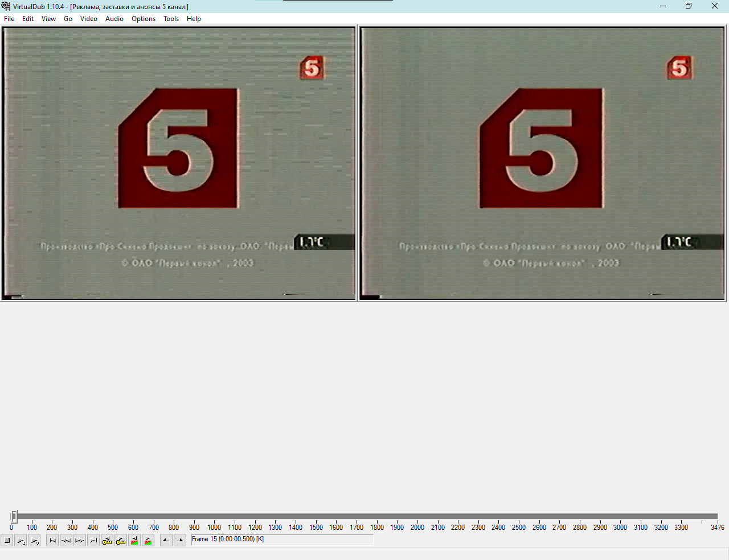Screen dimensions: 729x560
Task: Start input playback
Action: 21,540
